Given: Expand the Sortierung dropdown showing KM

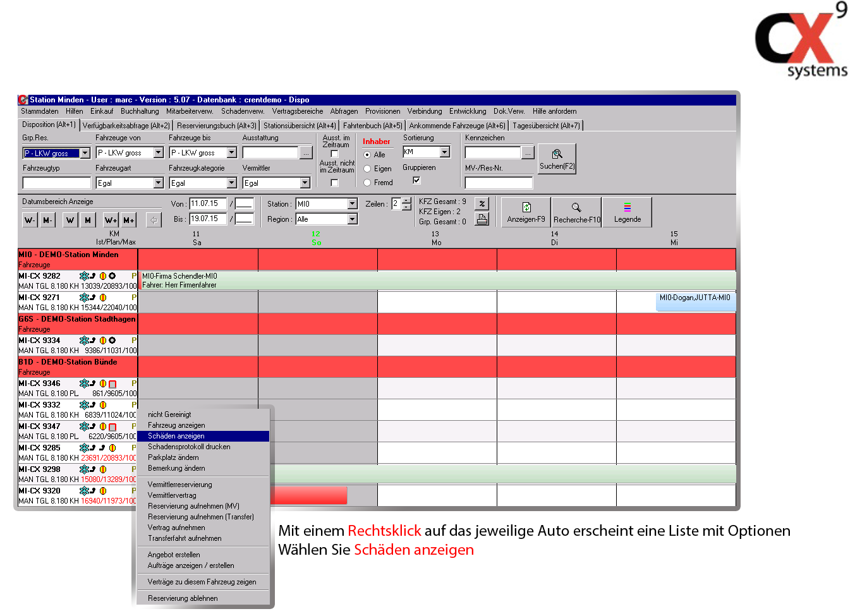Looking at the screenshot, I should 445,152.
